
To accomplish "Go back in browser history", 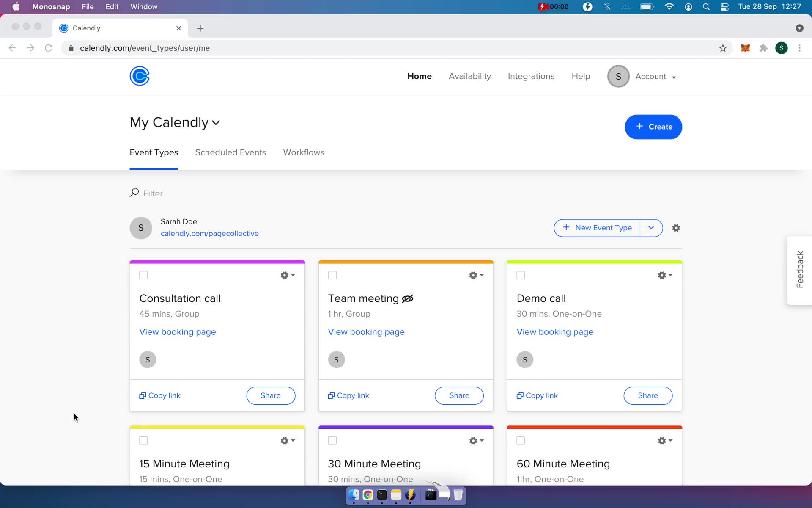I will 12,48.
